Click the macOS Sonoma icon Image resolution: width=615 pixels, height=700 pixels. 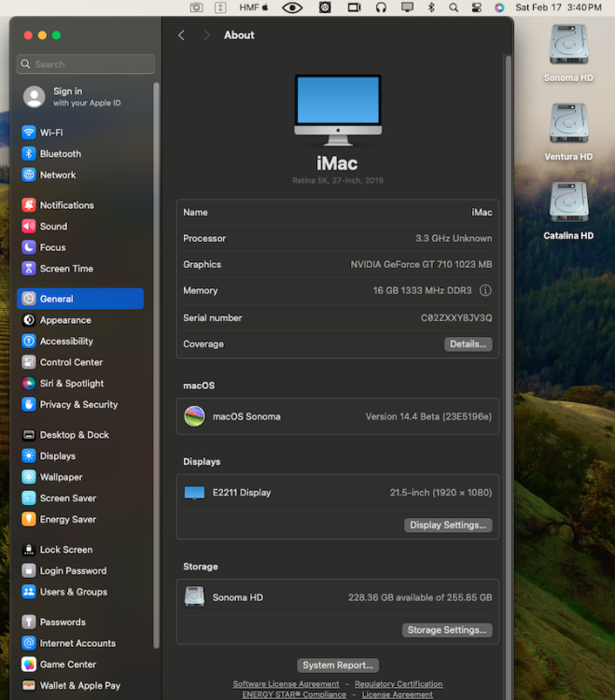(195, 416)
